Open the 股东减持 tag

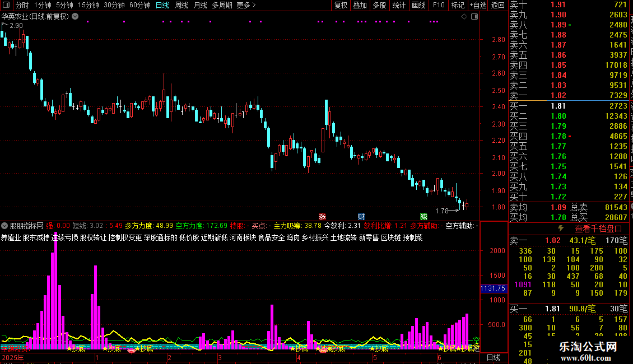coord(36,237)
